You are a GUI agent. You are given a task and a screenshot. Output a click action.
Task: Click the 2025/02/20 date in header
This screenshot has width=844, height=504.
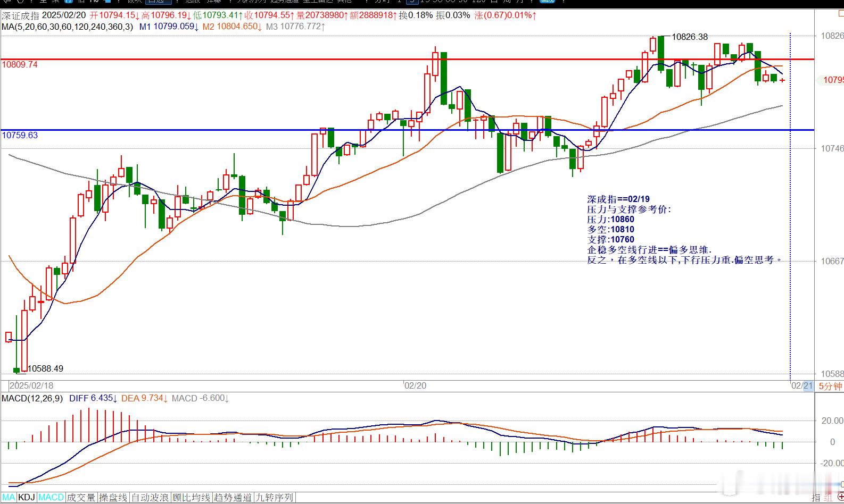[64, 15]
